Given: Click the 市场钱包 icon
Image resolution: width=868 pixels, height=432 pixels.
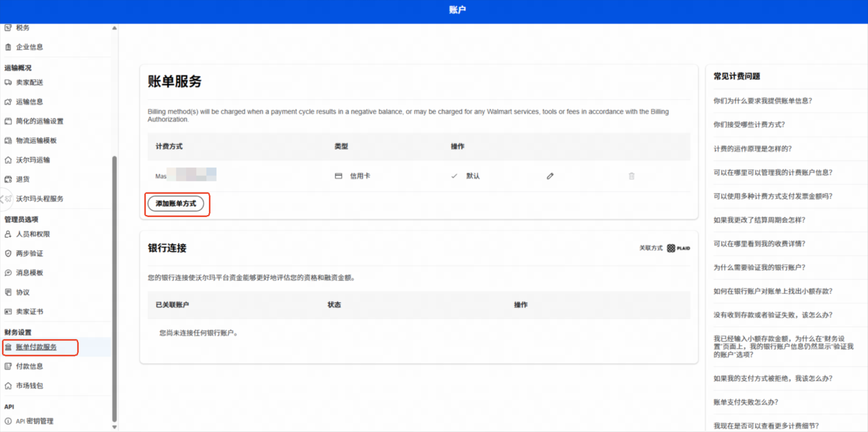Looking at the screenshot, I should [x=8, y=386].
